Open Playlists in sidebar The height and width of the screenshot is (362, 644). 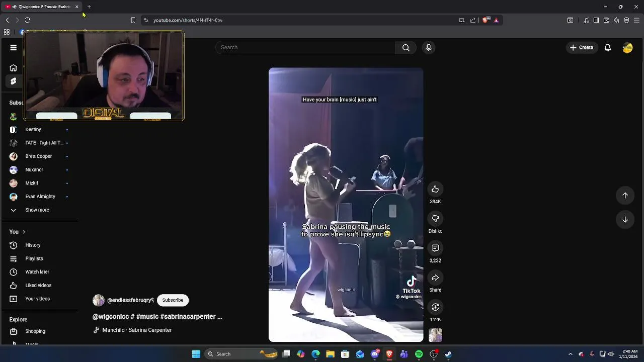34,258
